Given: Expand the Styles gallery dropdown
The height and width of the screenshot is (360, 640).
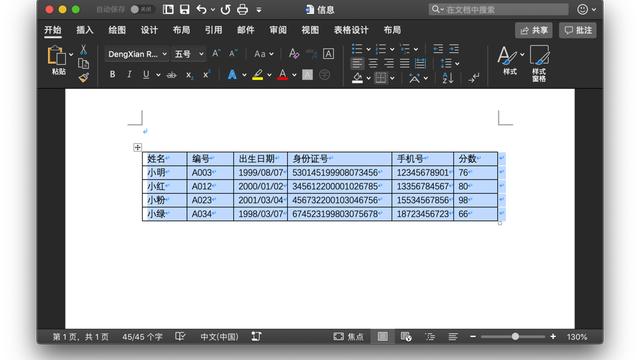Looking at the screenshot, I should tap(522, 54).
